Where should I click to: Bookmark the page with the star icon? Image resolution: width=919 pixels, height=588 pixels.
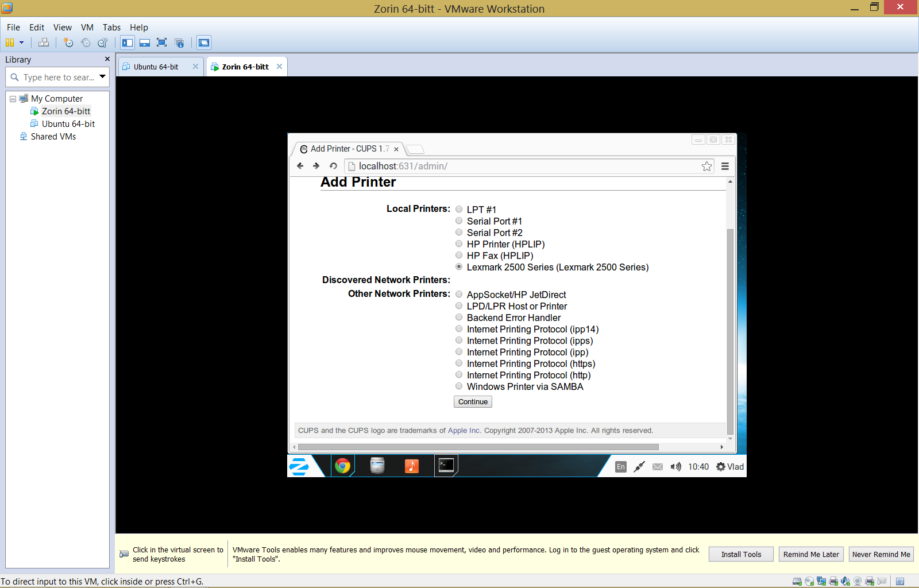tap(706, 166)
